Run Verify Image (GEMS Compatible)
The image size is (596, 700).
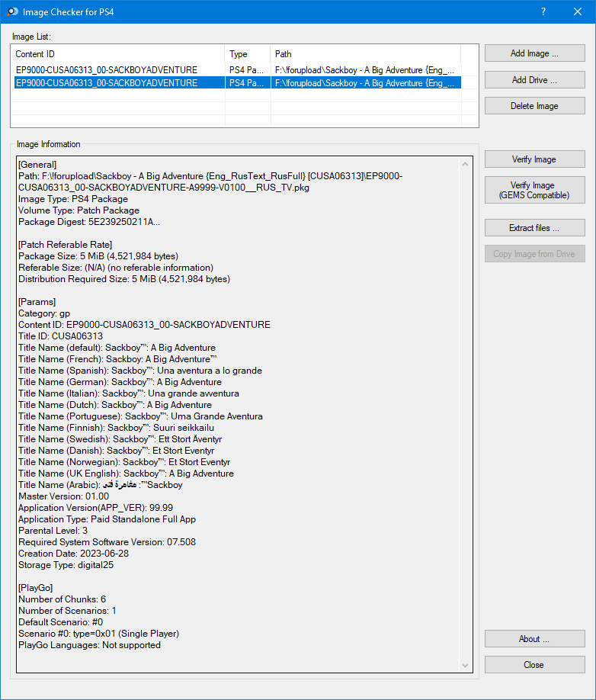(x=534, y=190)
